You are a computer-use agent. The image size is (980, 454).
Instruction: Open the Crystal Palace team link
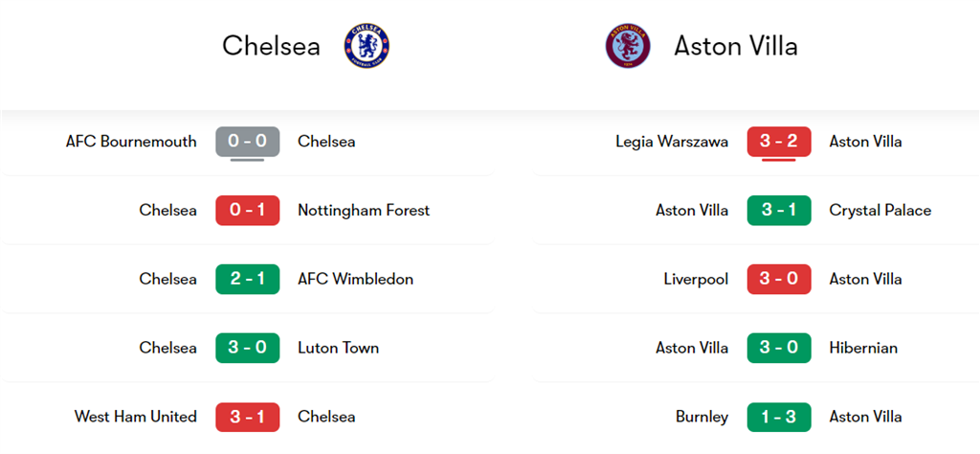pyautogui.click(x=880, y=211)
